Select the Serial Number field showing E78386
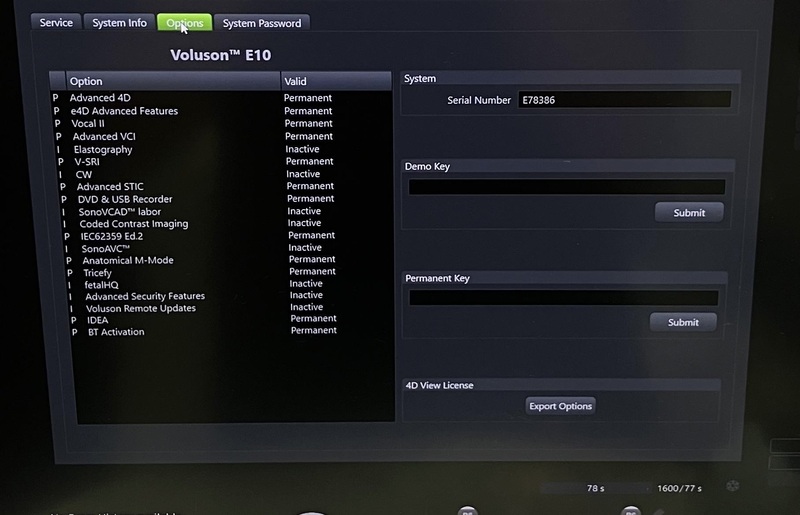 coord(624,100)
